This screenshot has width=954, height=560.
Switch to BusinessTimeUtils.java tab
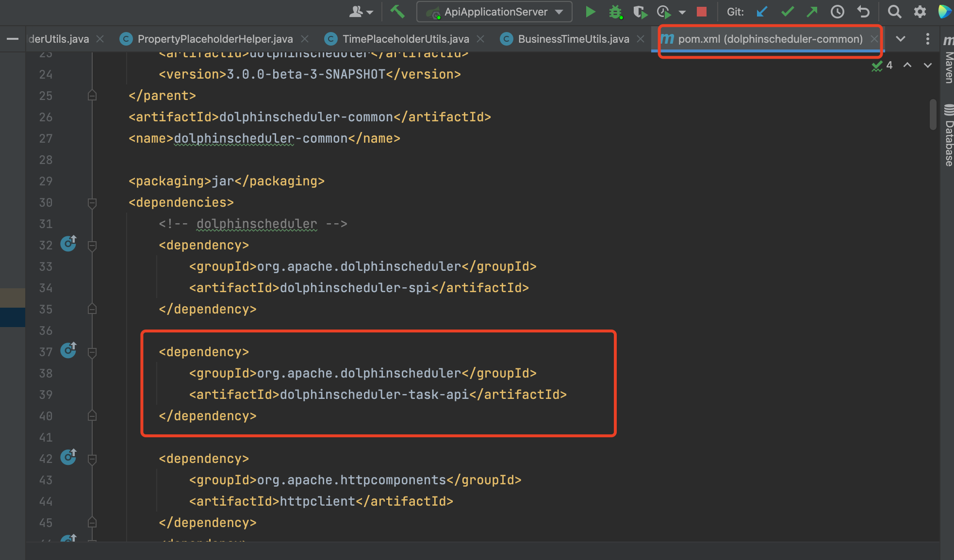click(573, 39)
